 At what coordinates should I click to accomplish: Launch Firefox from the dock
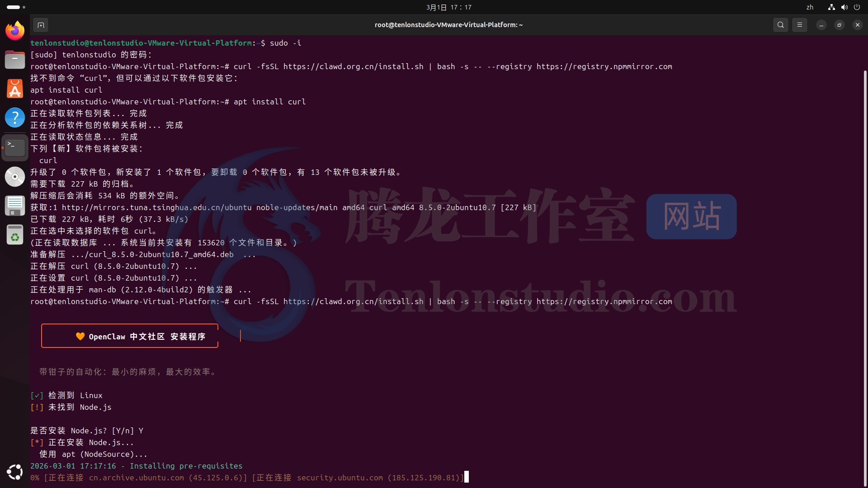[15, 31]
